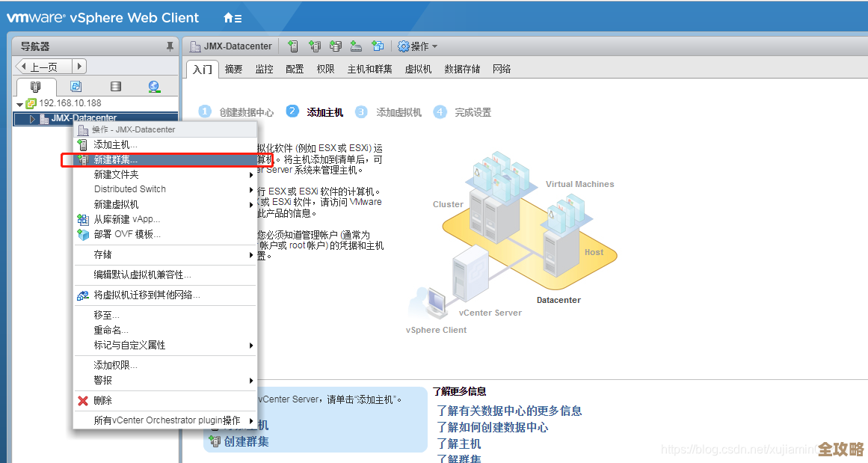Click the new vApp toolbar icon
Viewport: 868px width, 463px height.
pos(378,46)
